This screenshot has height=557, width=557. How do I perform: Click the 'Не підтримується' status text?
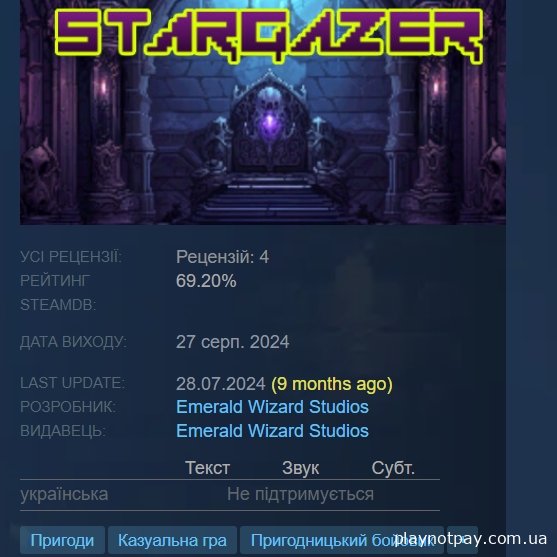click(x=301, y=494)
